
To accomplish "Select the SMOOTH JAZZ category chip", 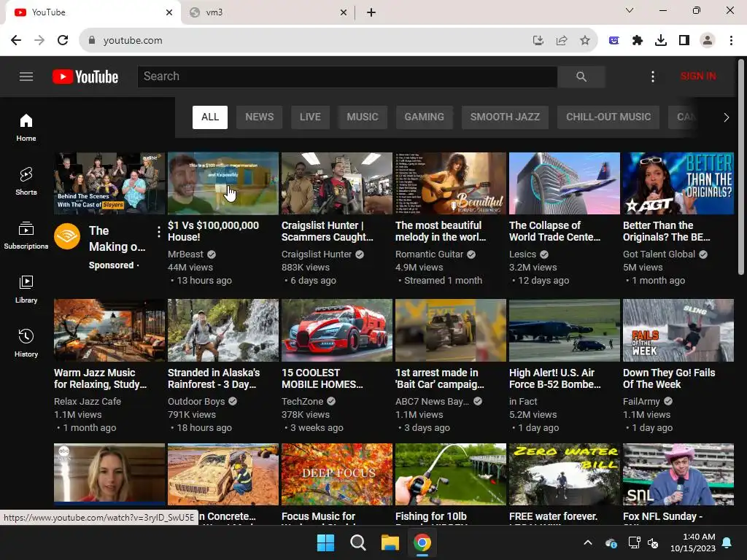I will (x=505, y=117).
